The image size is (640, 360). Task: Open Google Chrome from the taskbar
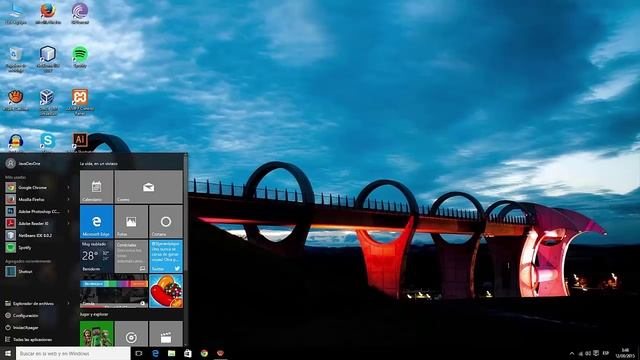204,353
